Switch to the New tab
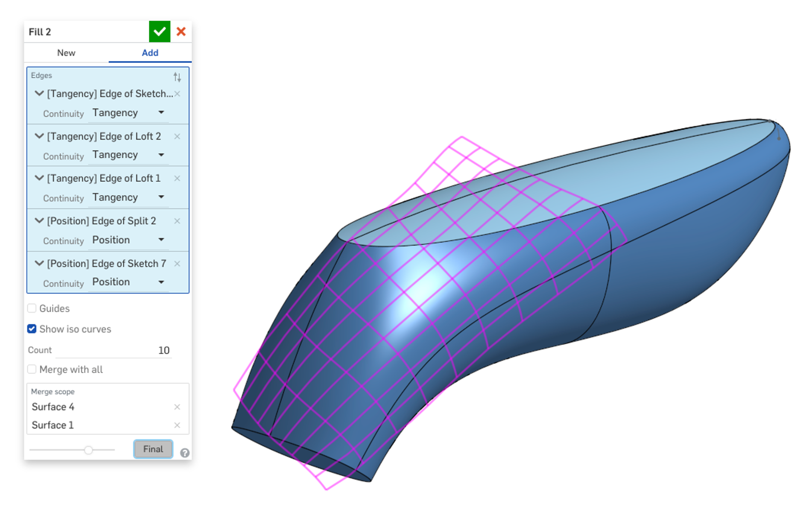 (66, 53)
